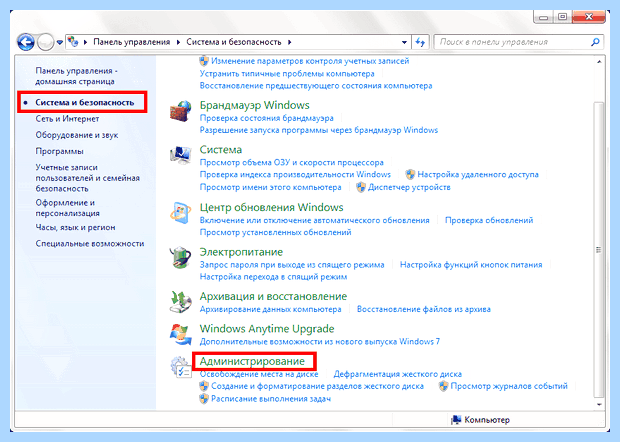The image size is (620, 442).
Task: Open the address bar history dropdown
Action: point(404,42)
